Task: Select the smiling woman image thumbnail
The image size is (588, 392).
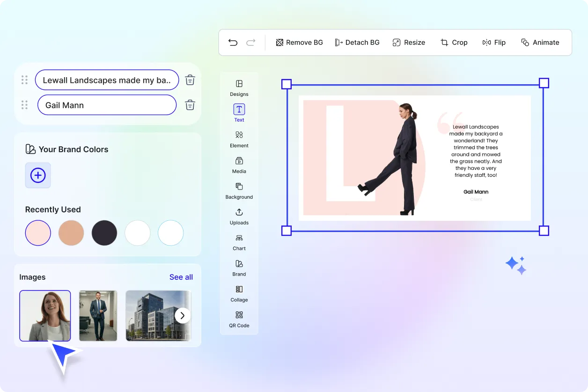Action: (x=45, y=315)
